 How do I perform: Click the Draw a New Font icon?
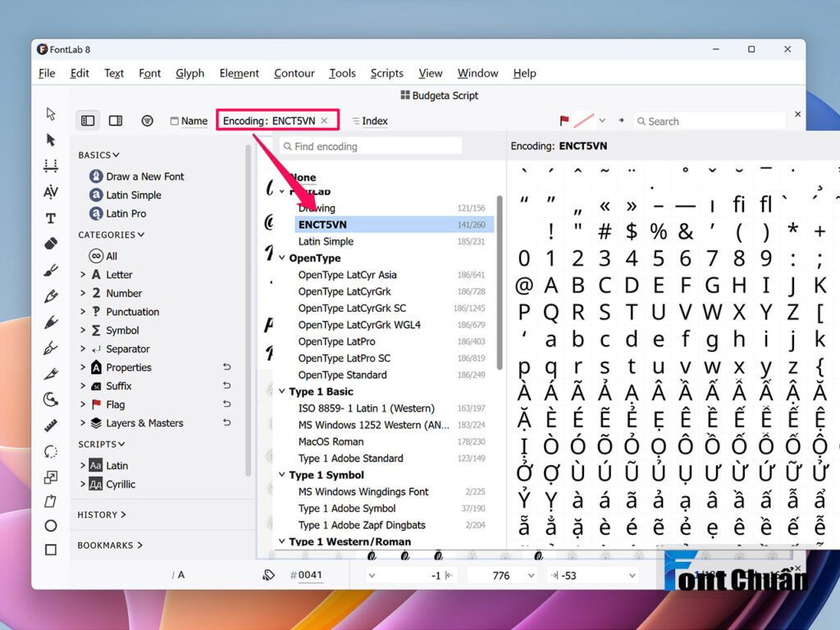[96, 176]
